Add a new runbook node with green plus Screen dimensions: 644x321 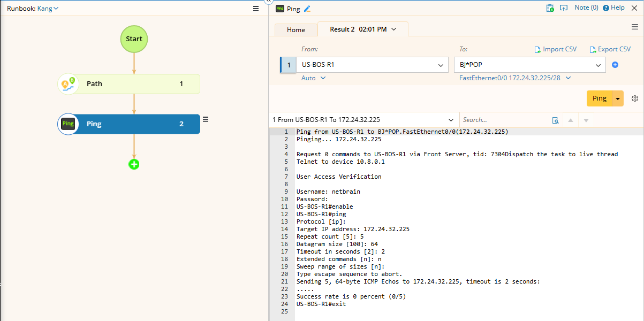[134, 164]
